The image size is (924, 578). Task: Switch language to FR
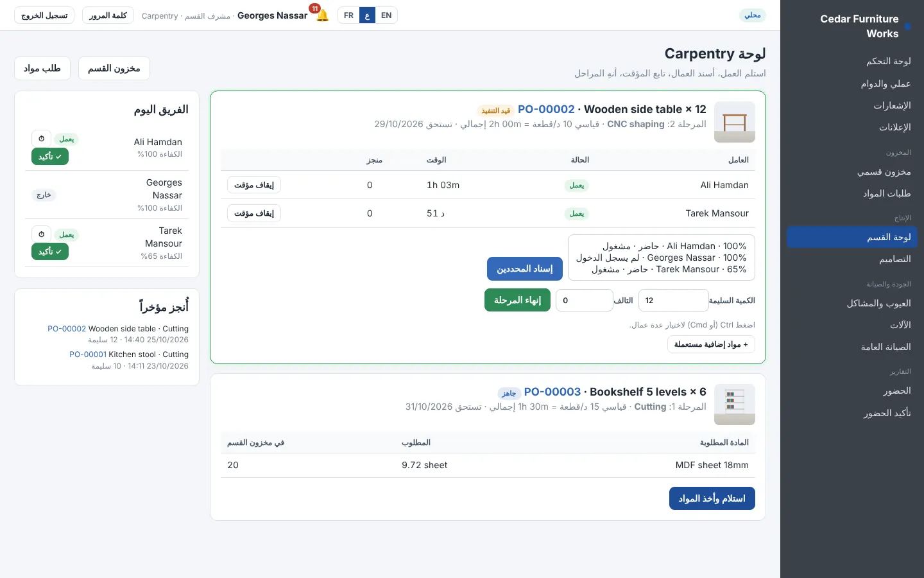pyautogui.click(x=348, y=15)
